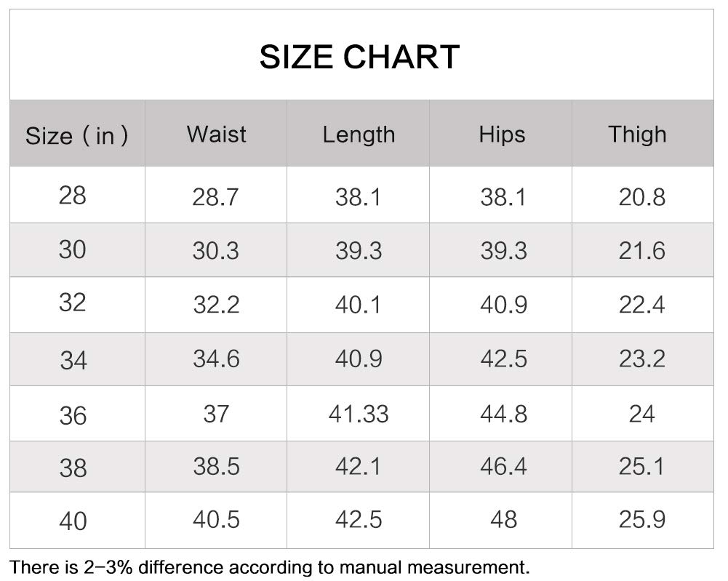728x581 pixels.
Task: Click the manual measurement difference note
Action: [270, 567]
